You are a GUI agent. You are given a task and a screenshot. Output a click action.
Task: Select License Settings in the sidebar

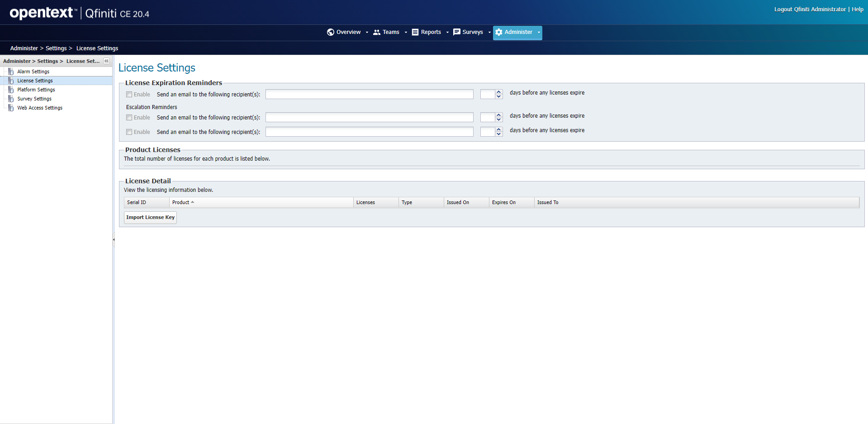[35, 80]
